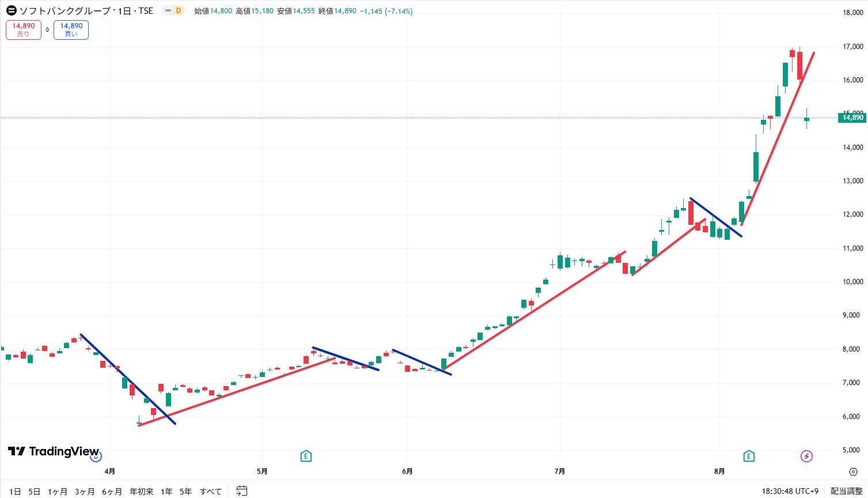Click the 6月 time axis label
This screenshot has width=868, height=498.
(407, 471)
